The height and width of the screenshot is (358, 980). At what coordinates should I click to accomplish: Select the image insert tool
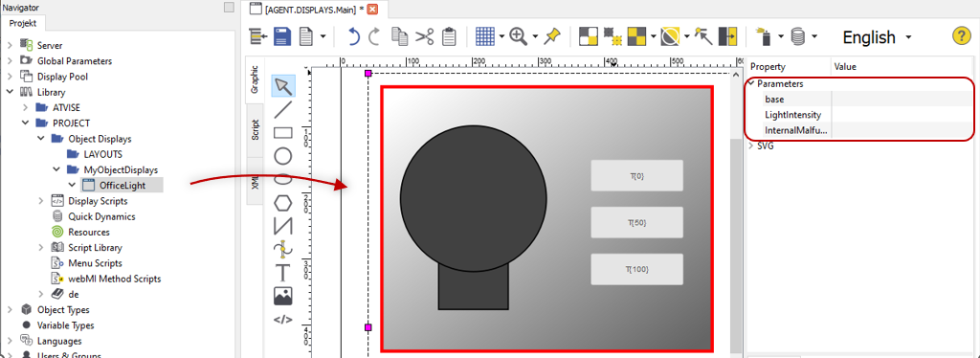[x=283, y=296]
